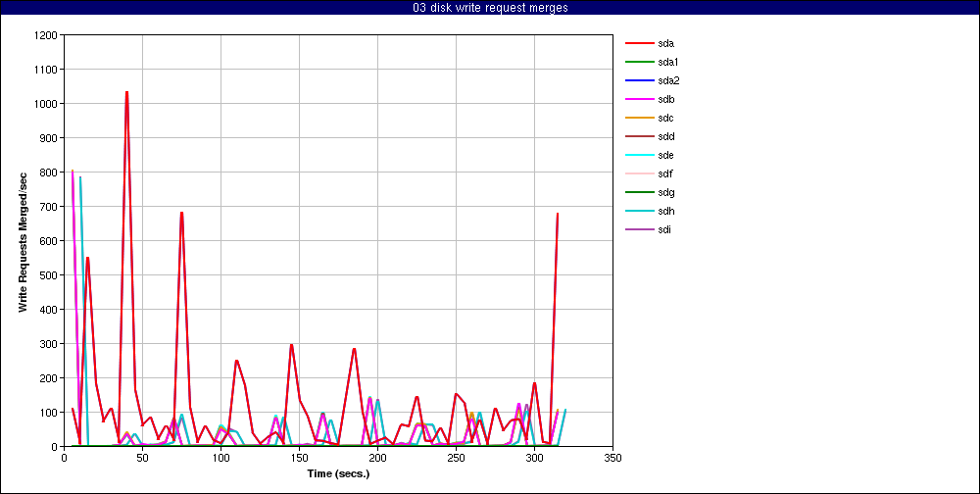Click the green sda1 legend line swatch
The image size is (980, 494).
pos(639,62)
